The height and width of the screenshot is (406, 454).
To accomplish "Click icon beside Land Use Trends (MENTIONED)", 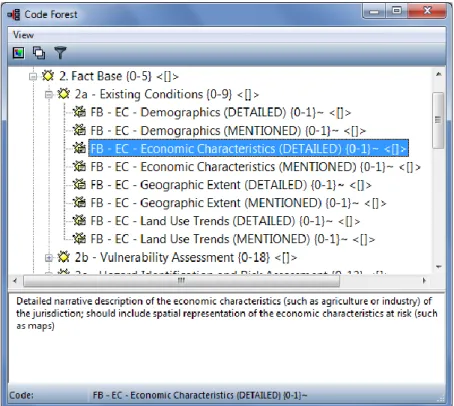I will tap(79, 239).
